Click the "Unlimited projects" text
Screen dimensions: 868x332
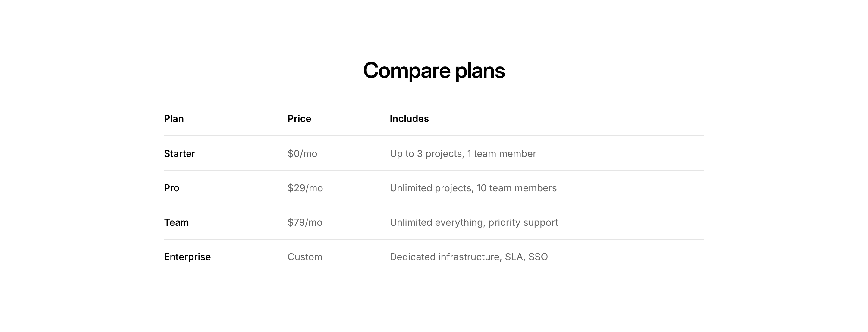[430, 188]
